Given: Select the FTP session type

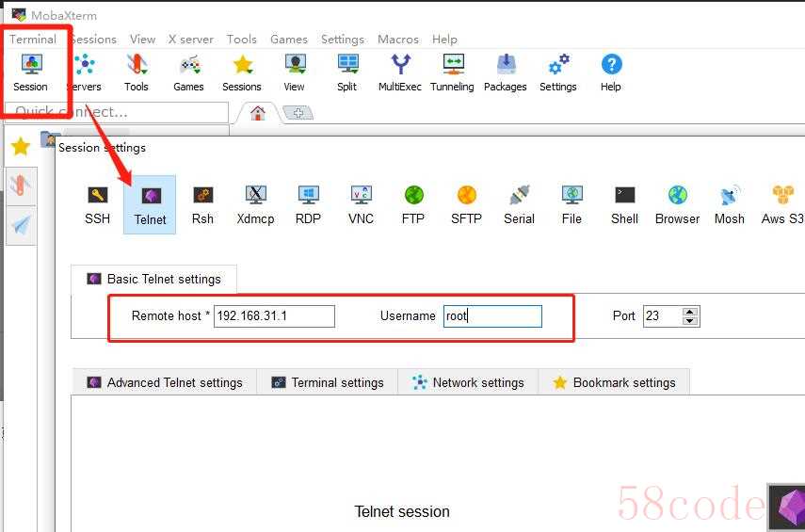Looking at the screenshot, I should [413, 205].
